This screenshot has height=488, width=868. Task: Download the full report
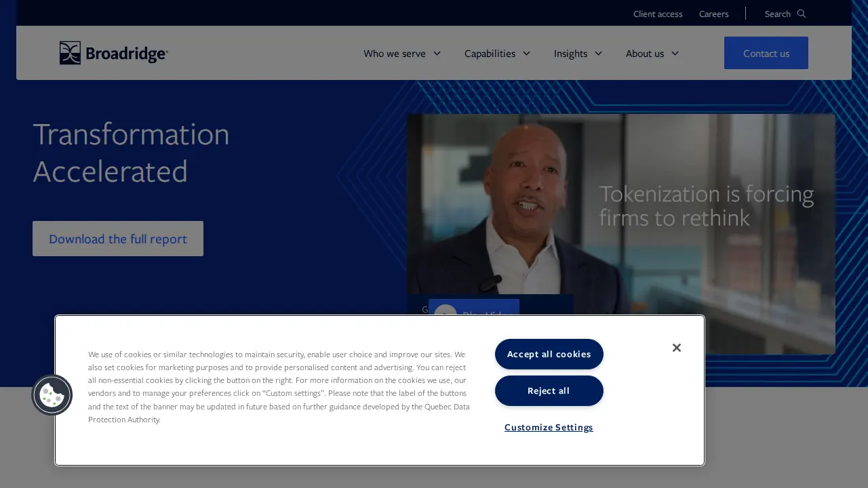click(x=118, y=239)
